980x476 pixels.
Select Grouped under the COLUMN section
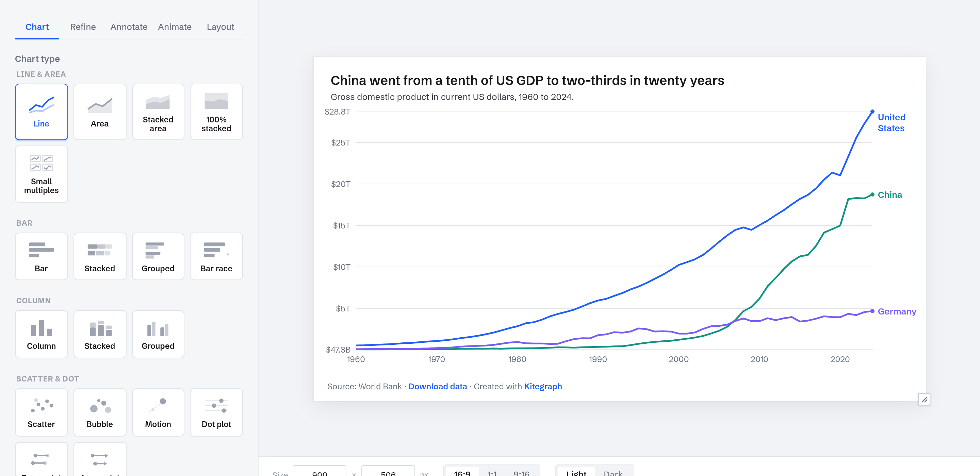158,334
